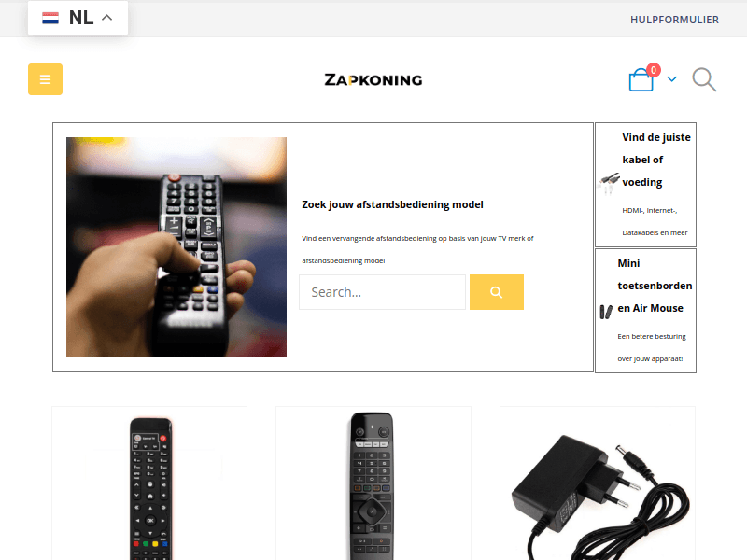This screenshot has height=560, width=747.
Task: Open the dark gray slim remote product
Action: pyautogui.click(x=372, y=485)
